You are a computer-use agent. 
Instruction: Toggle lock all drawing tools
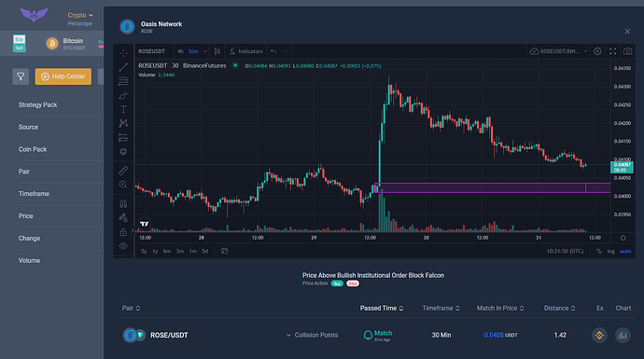tap(123, 232)
